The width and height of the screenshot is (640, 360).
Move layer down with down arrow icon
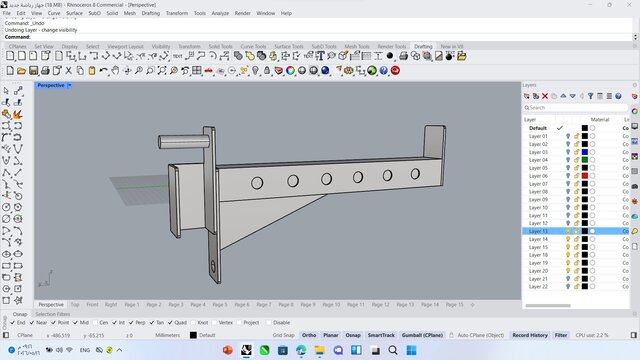pos(573,96)
